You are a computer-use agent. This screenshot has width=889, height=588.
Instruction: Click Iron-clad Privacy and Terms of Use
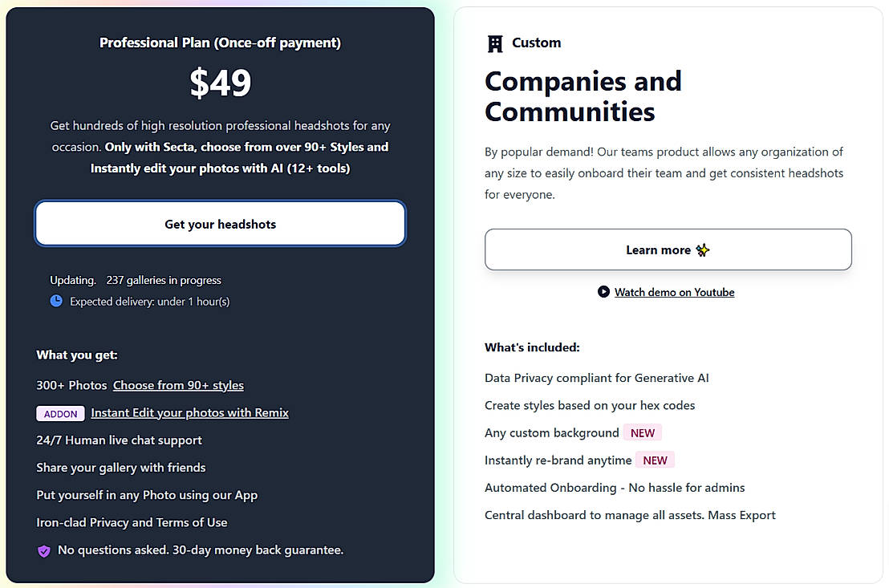[132, 522]
